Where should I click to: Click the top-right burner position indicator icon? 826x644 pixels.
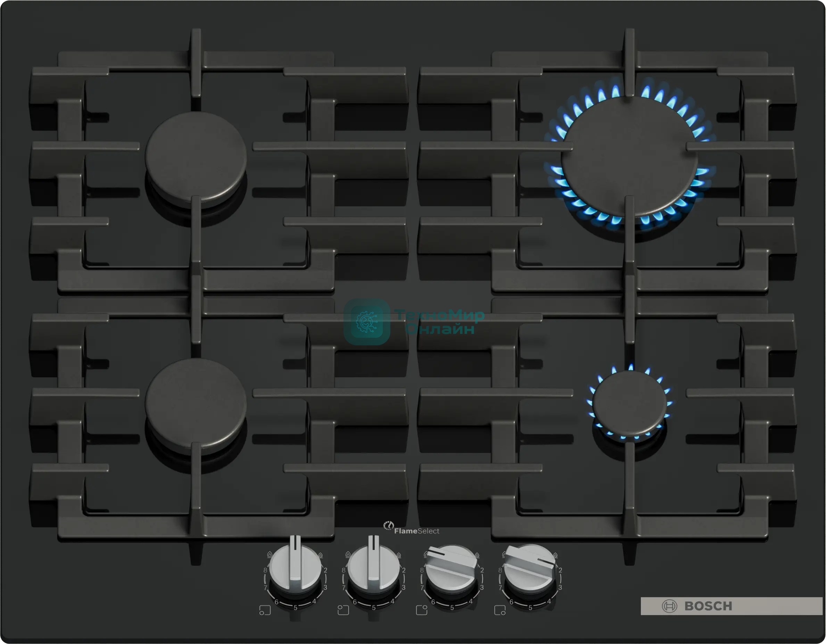point(421,610)
